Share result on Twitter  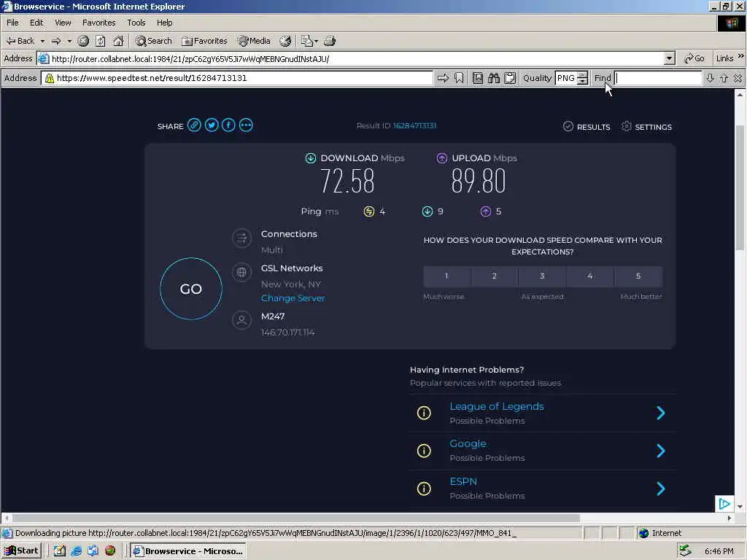coord(212,125)
